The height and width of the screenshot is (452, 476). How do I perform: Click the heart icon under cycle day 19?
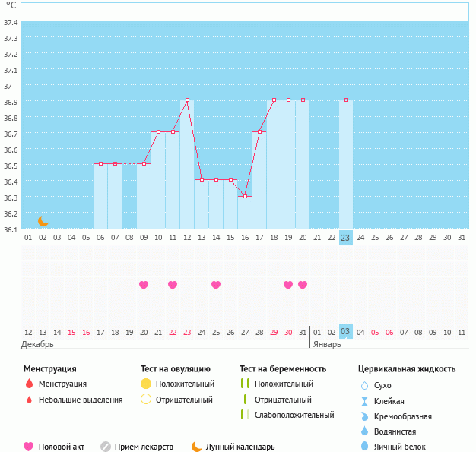[288, 285]
